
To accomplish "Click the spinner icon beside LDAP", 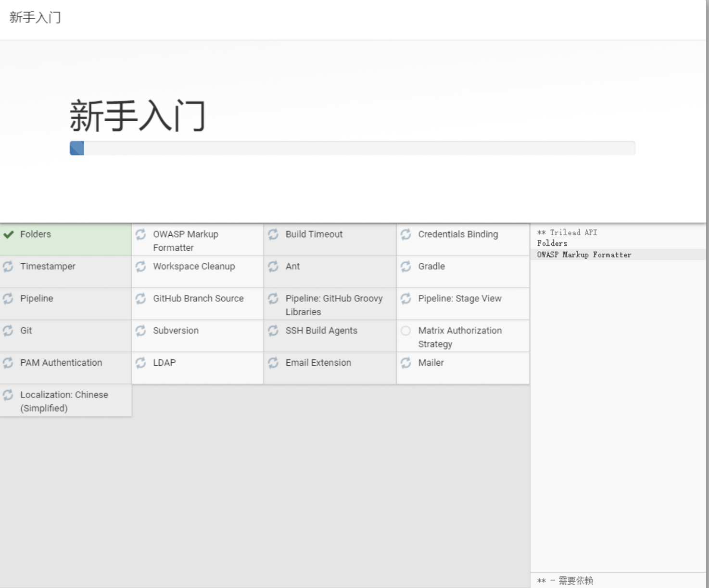I will point(140,363).
